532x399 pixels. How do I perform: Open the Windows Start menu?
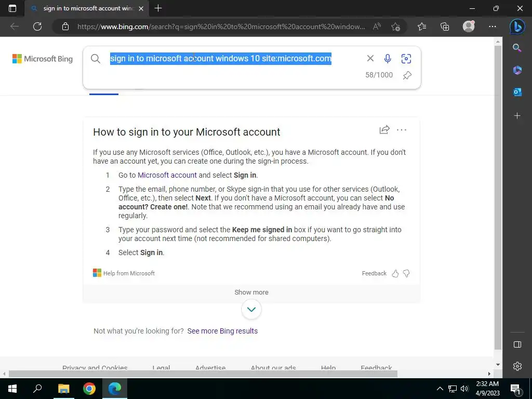12,389
